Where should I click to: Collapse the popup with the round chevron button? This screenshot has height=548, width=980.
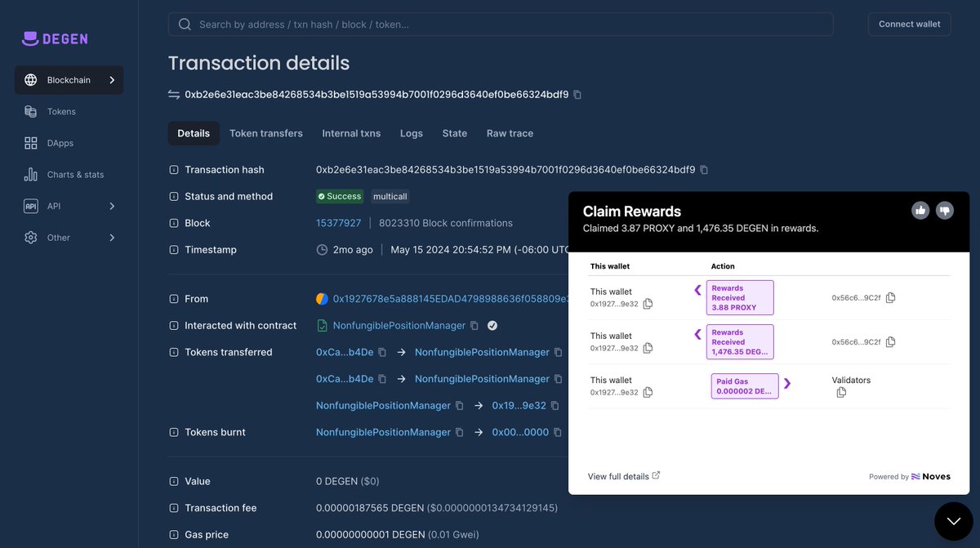tap(954, 521)
